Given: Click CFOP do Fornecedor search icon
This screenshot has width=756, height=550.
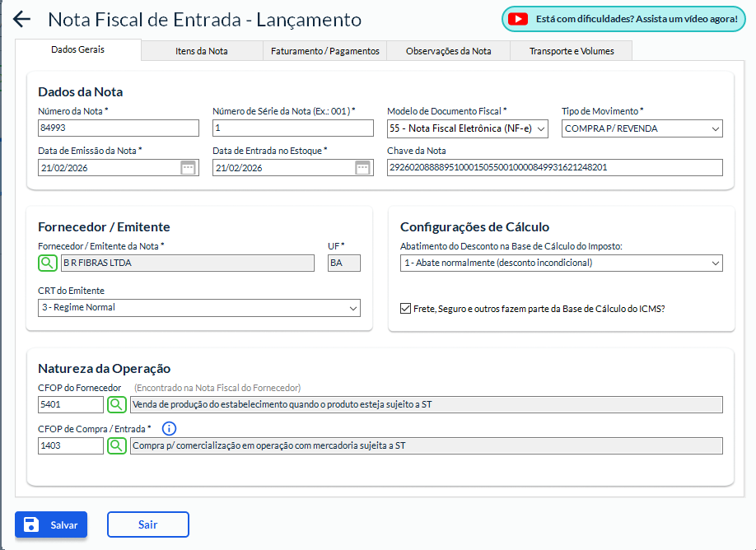Looking at the screenshot, I should click(x=117, y=404).
